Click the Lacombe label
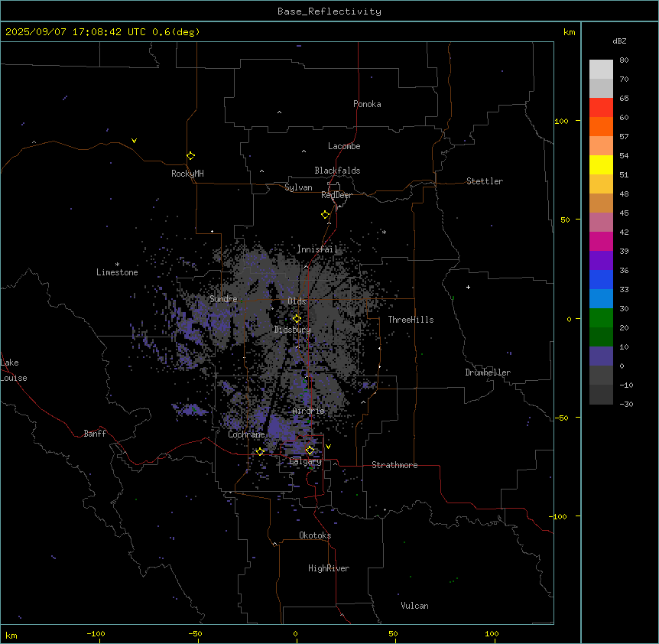The image size is (659, 644). pos(344,146)
